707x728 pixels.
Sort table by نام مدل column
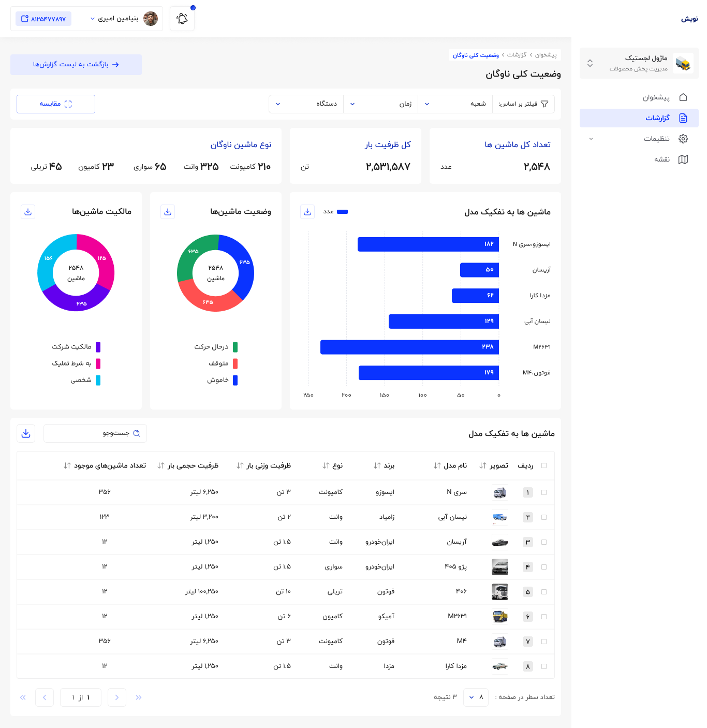tap(437, 465)
